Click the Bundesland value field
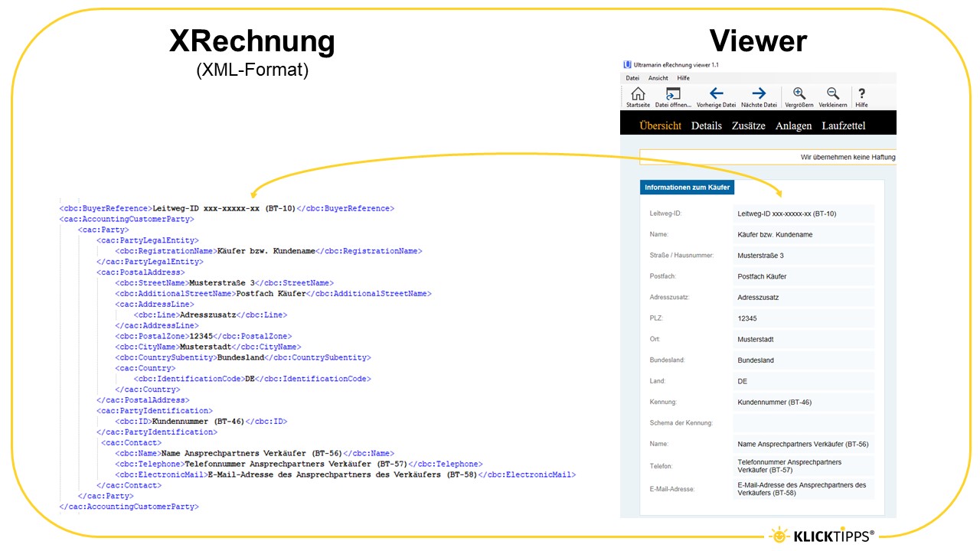The height and width of the screenshot is (551, 980). pos(803,360)
